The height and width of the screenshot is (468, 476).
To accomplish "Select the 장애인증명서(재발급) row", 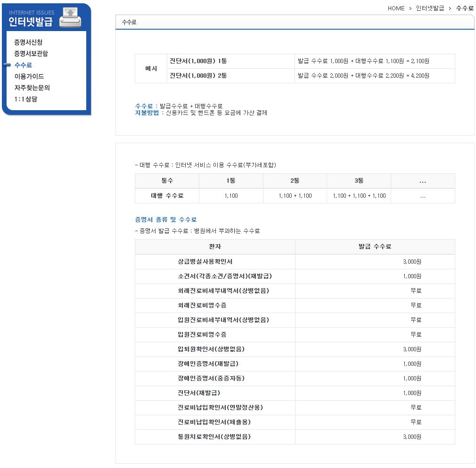I will coord(295,363).
